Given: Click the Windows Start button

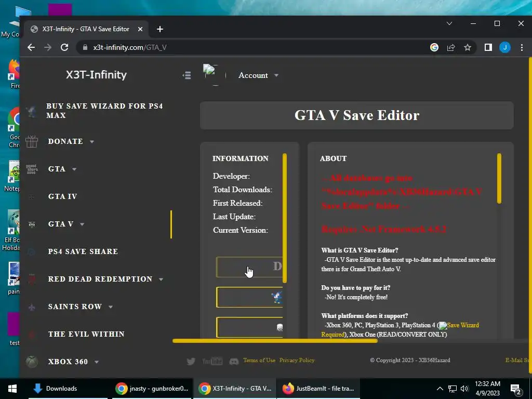Looking at the screenshot, I should 12,389.
